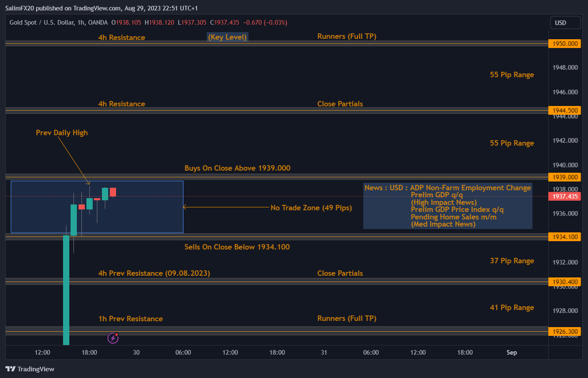This screenshot has height=378, width=588.
Task: Click the low value L1937.305
Action: [x=192, y=23]
